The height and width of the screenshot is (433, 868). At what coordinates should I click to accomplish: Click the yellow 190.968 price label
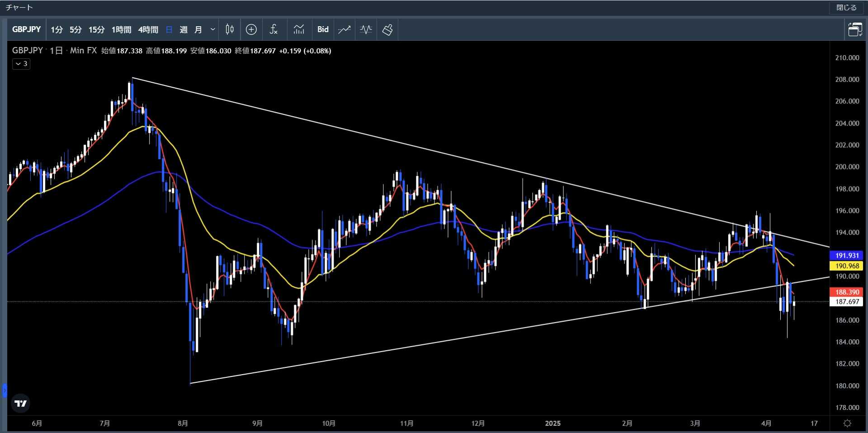[846, 266]
